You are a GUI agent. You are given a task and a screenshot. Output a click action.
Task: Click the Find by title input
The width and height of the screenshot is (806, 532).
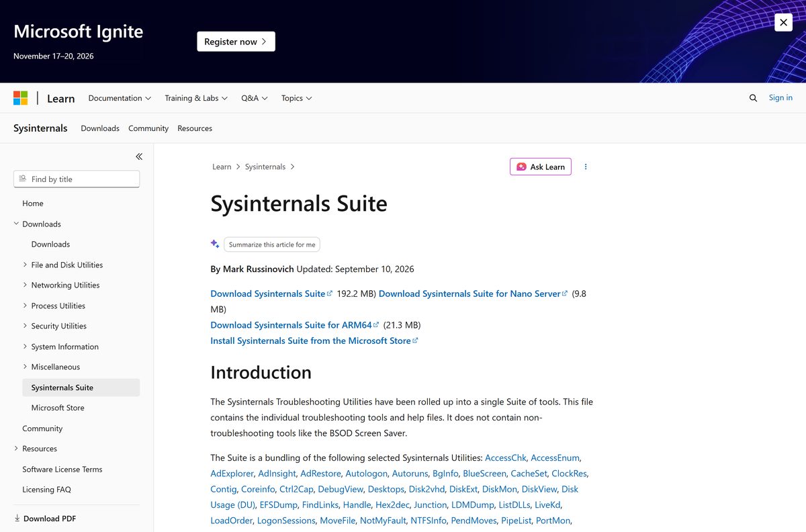[x=77, y=179]
